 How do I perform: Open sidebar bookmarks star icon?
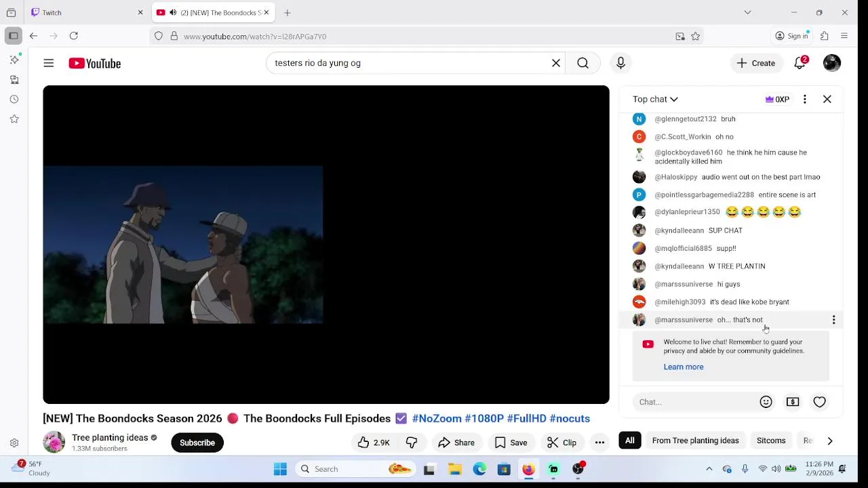14,119
